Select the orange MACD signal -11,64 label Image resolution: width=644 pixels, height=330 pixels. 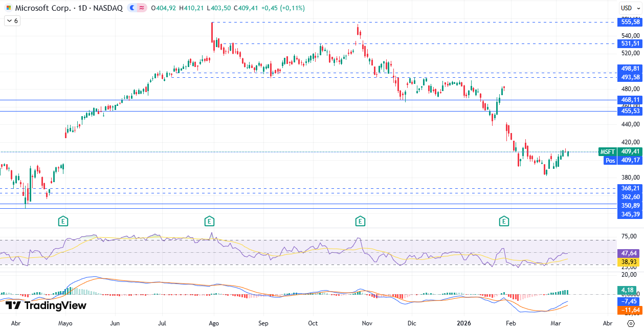tap(629, 310)
